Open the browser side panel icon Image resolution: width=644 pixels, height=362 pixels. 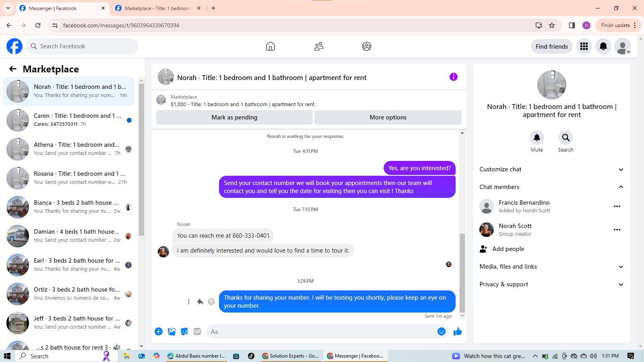point(572,25)
